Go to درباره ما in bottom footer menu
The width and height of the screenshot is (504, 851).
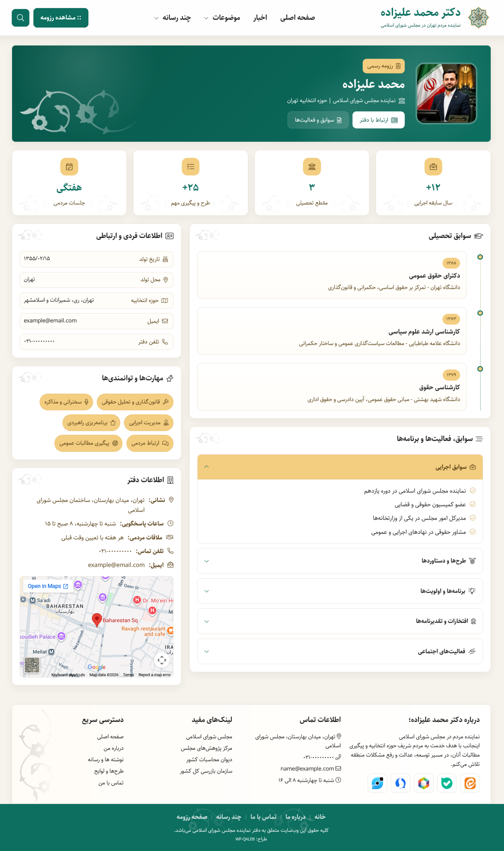[295, 817]
